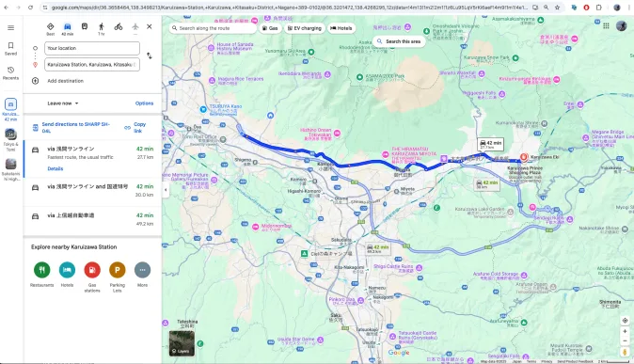Open the Google apps grid
The height and width of the screenshot is (364, 634).
(x=606, y=26)
